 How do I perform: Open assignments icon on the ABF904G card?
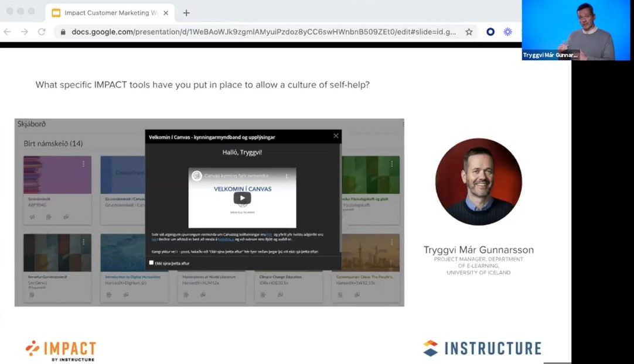[x=49, y=217]
